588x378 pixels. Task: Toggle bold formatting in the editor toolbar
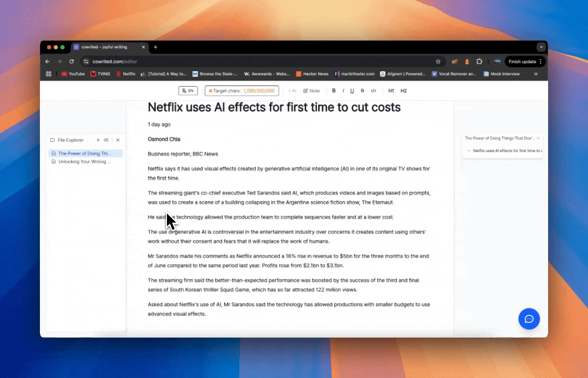pos(334,91)
